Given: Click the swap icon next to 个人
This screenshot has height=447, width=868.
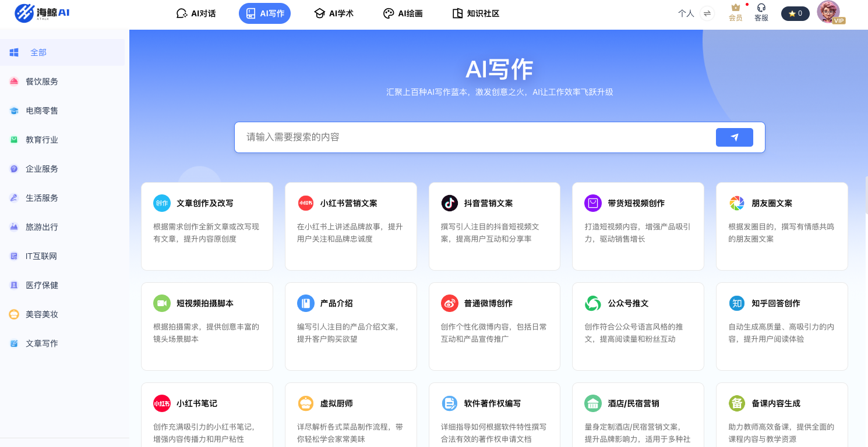Looking at the screenshot, I should tap(707, 13).
